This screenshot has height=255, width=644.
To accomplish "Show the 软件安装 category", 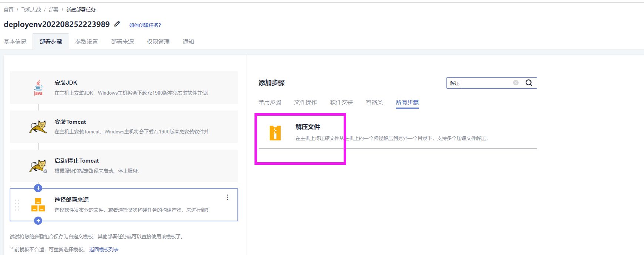I will point(341,102).
